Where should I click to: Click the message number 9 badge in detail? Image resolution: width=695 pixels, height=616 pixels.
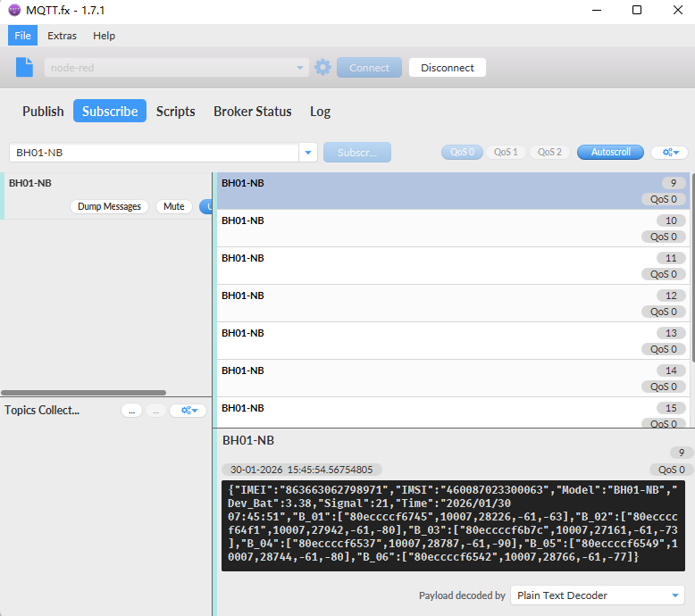(x=682, y=453)
